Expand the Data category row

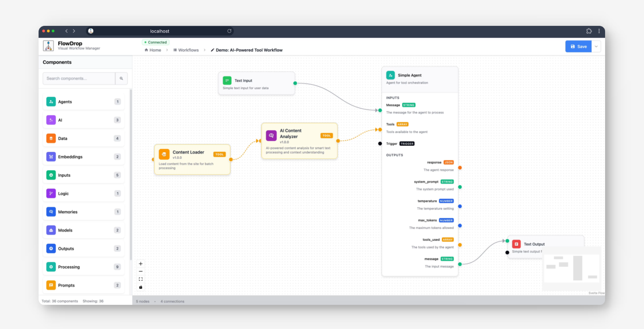84,138
